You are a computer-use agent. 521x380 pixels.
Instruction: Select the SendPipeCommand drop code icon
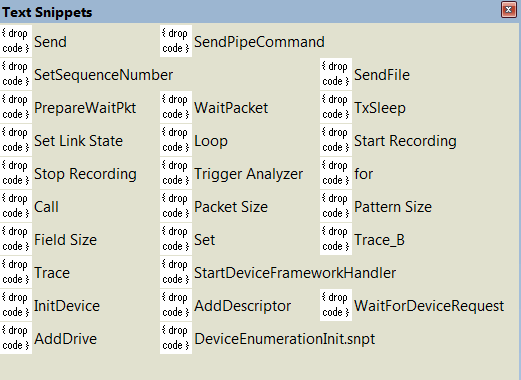(176, 41)
